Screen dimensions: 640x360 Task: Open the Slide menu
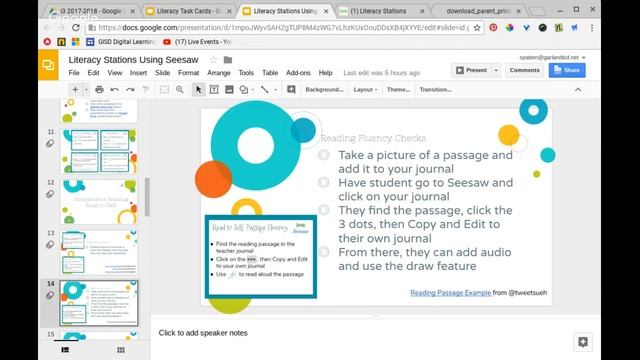click(x=162, y=73)
